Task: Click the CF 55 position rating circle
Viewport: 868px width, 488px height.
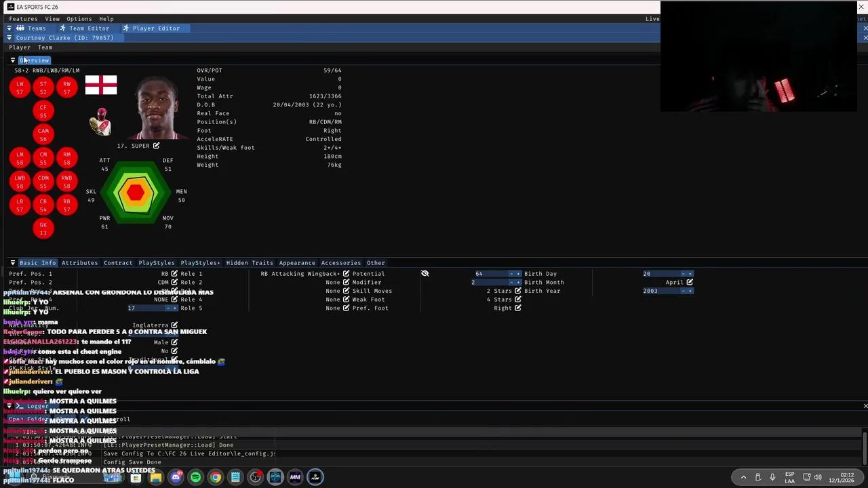Action: click(x=43, y=111)
